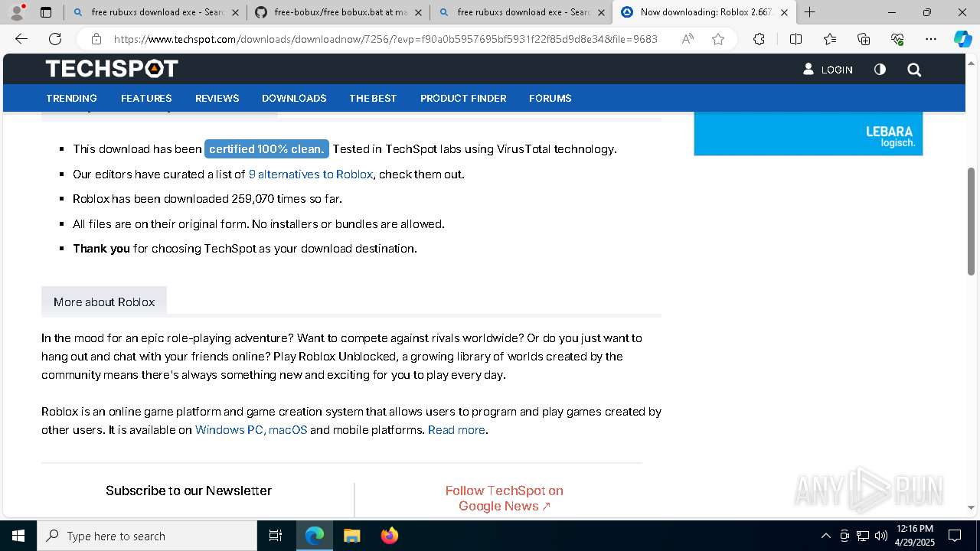
Task: Switch to the free-bobux GitHub tab
Action: click(338, 12)
